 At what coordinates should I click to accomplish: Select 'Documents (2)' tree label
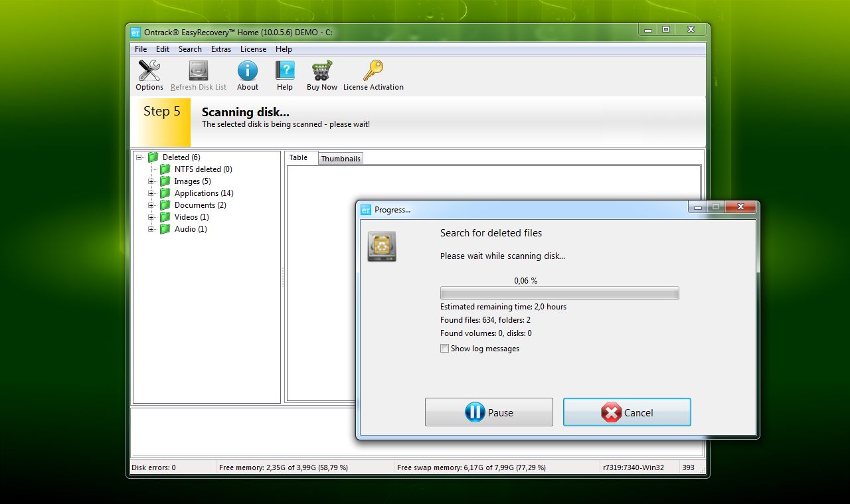pyautogui.click(x=200, y=205)
